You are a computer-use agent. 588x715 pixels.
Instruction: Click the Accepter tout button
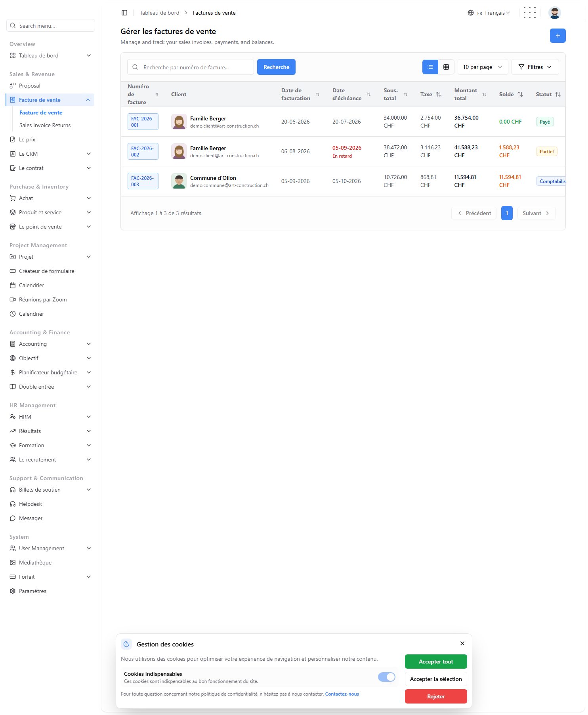click(436, 662)
